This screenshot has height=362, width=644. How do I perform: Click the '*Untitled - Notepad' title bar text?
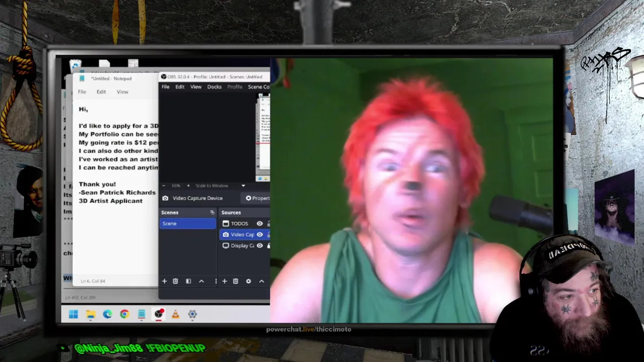point(111,78)
